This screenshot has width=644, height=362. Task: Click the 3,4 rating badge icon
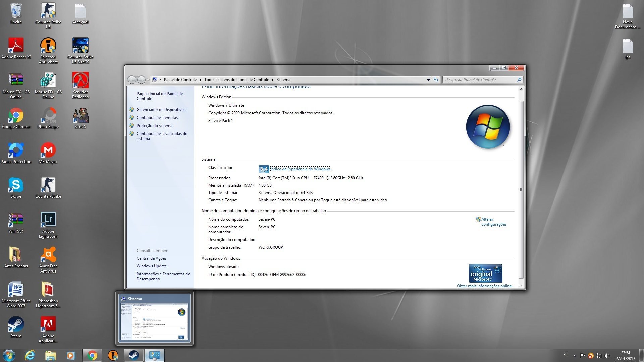264,169
